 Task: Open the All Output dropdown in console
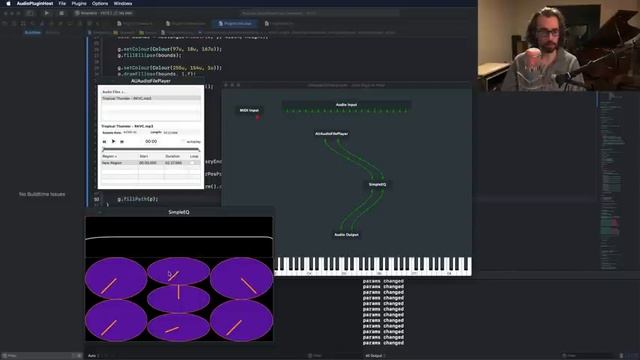click(375, 356)
